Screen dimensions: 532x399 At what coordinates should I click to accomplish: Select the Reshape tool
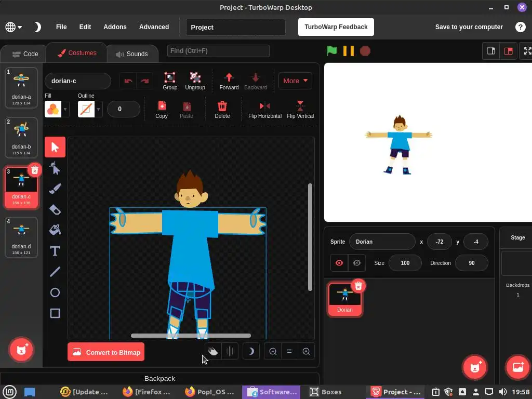tap(55, 168)
